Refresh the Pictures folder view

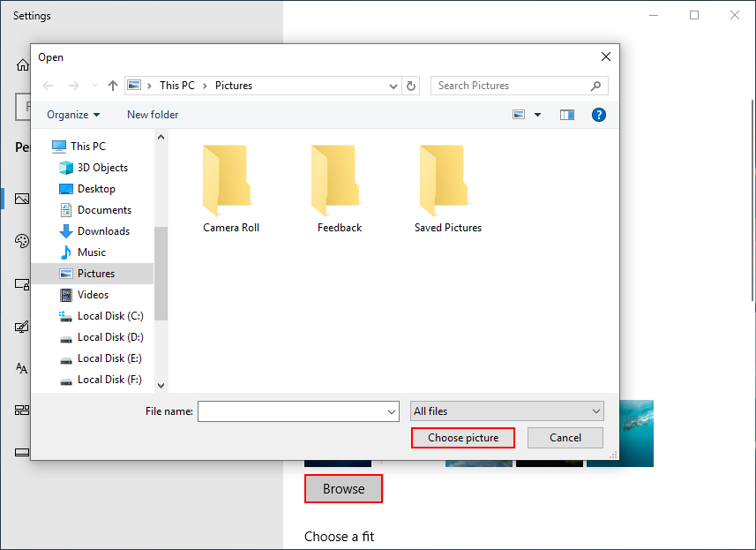click(411, 86)
